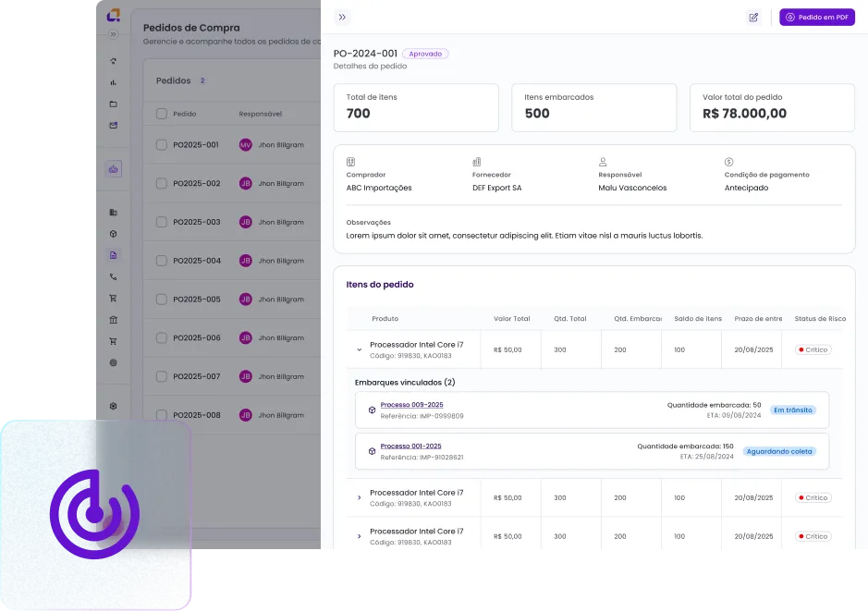Check the PO2025-001 row checkbox
Image resolution: width=868 pixels, height=612 pixels.
162,144
